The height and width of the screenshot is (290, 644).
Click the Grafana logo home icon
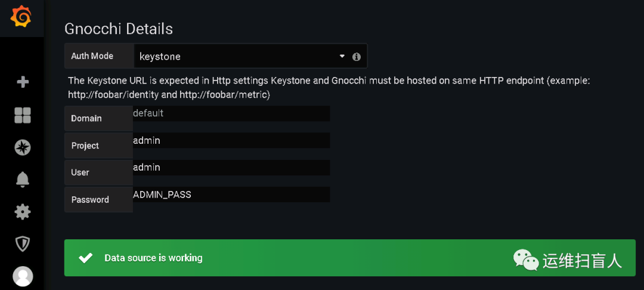tap(21, 17)
